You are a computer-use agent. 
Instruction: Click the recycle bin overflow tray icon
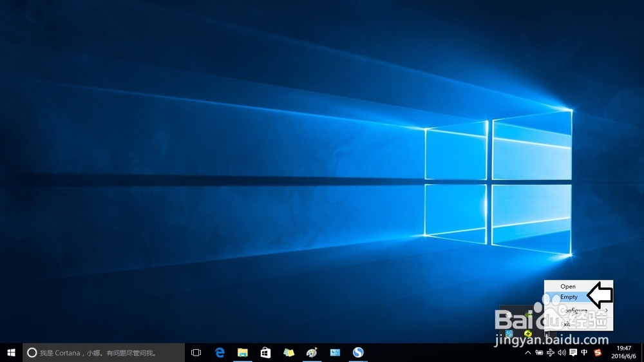click(x=547, y=334)
